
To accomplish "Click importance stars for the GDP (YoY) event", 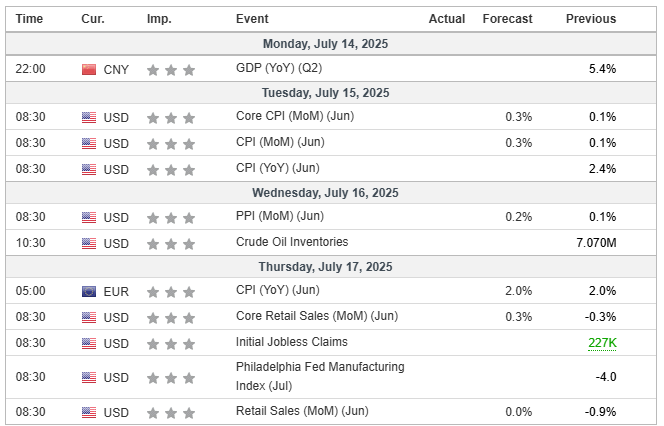I will tap(171, 69).
